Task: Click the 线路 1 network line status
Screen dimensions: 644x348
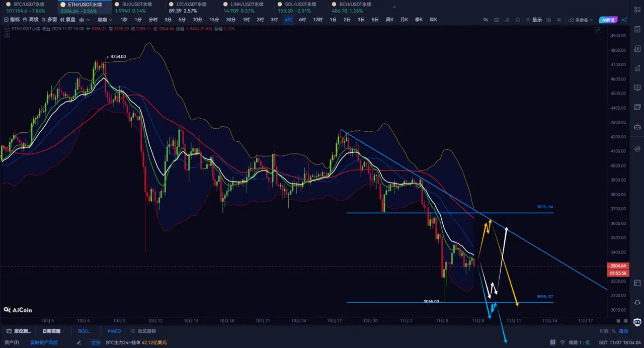Action: (x=579, y=342)
